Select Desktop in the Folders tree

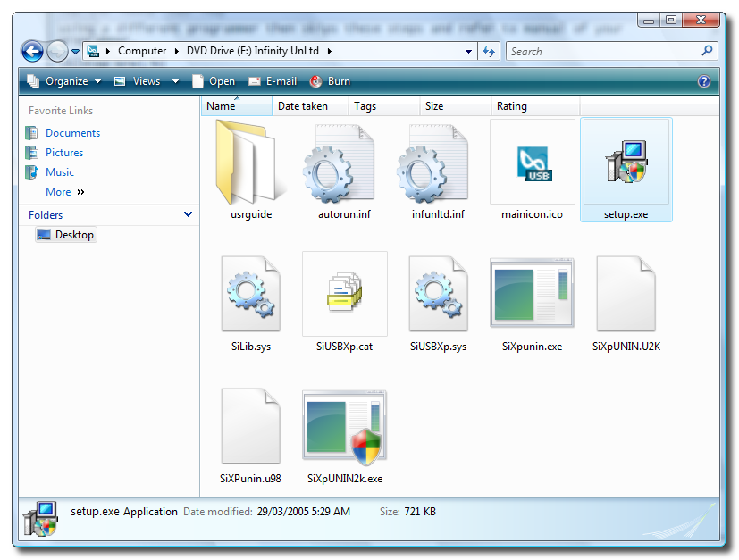(x=74, y=235)
